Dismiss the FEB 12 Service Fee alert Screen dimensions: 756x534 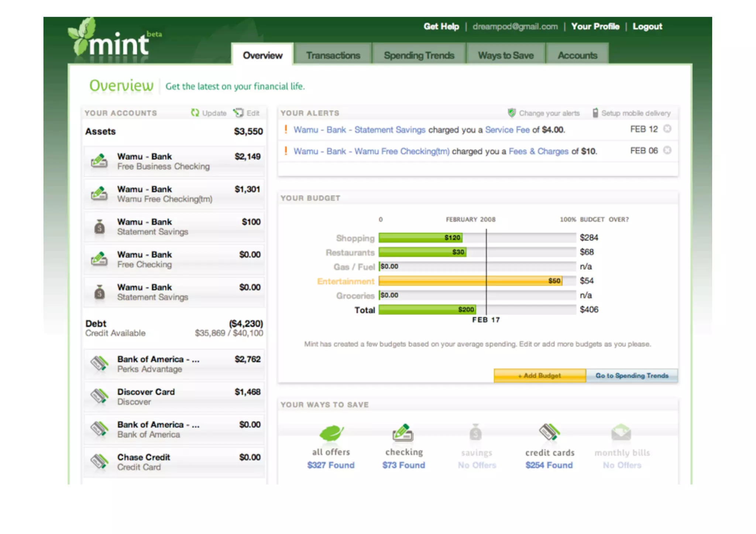coord(667,129)
